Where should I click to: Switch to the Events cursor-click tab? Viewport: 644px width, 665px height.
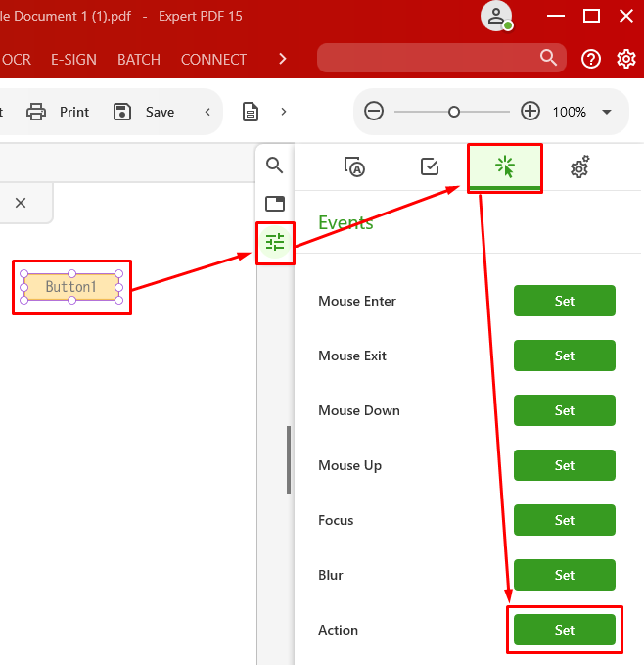pyautogui.click(x=505, y=166)
